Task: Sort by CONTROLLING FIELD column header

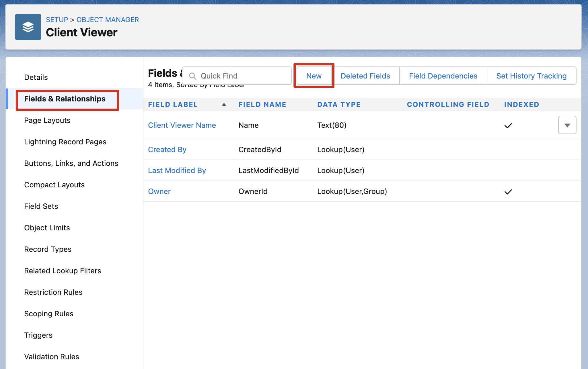Action: [x=448, y=105]
